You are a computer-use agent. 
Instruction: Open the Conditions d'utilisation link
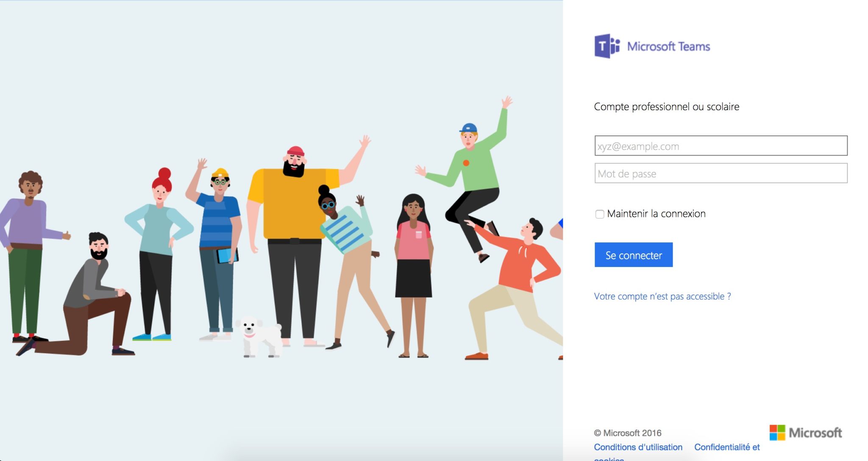(638, 447)
